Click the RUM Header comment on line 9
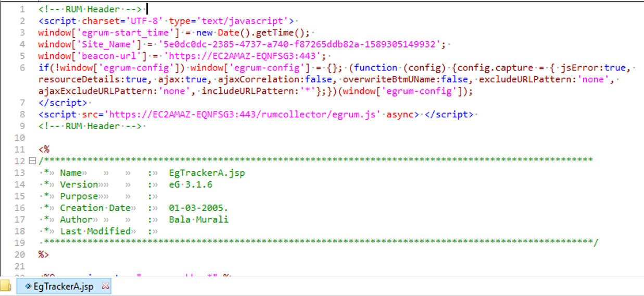The height and width of the screenshot is (296, 644). [x=90, y=126]
